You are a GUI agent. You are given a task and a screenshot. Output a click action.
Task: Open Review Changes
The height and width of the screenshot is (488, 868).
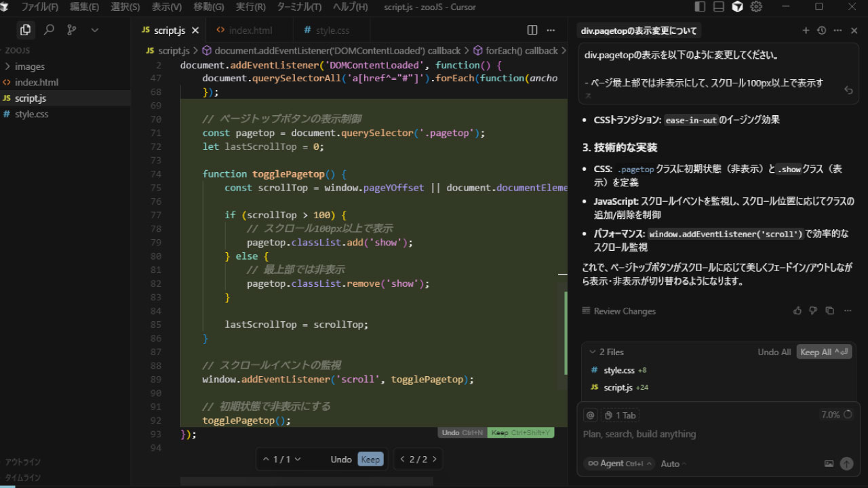pyautogui.click(x=618, y=311)
